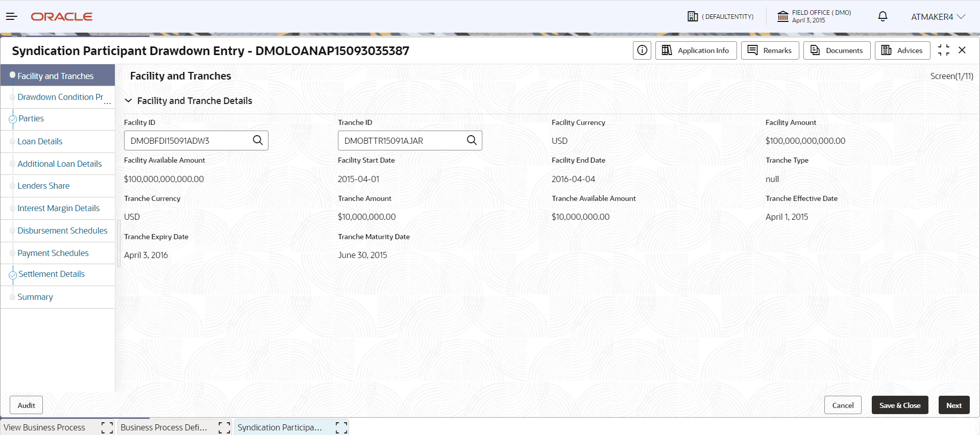Open the hamburger navigation menu

coord(12,17)
